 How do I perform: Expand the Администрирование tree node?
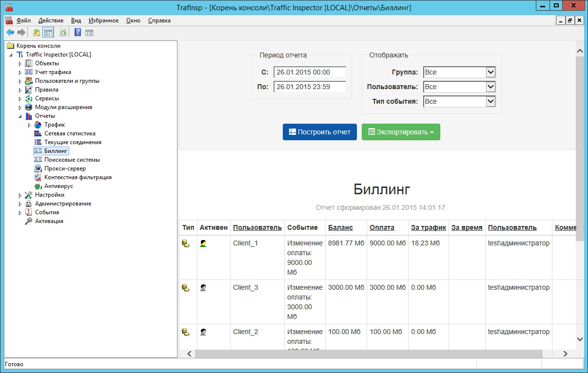click(x=20, y=204)
